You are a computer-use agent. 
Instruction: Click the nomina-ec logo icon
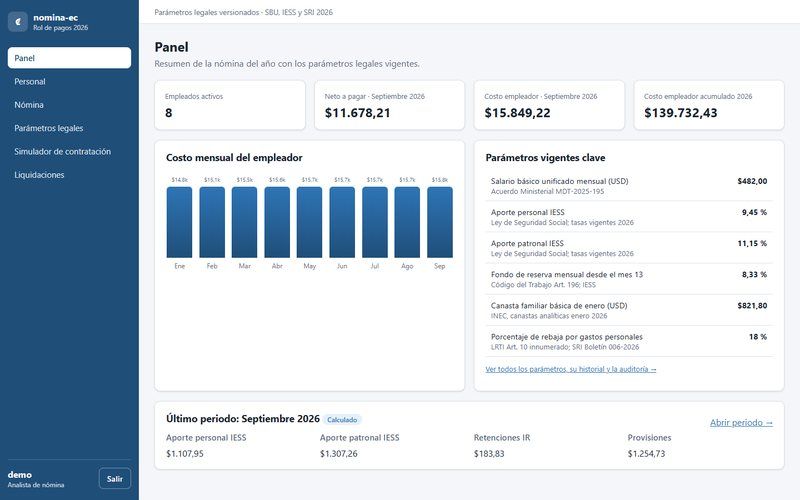pyautogui.click(x=18, y=22)
